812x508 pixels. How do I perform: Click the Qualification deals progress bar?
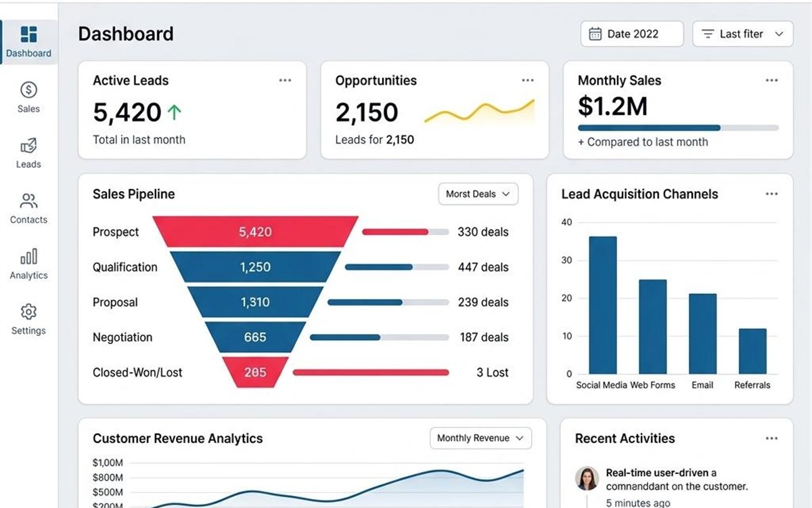tap(397, 267)
